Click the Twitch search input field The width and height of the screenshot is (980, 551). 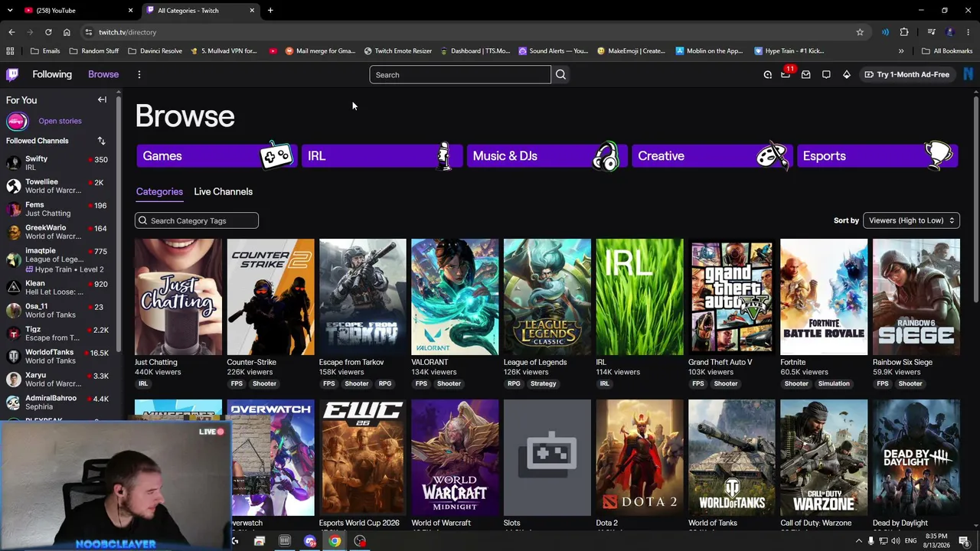coord(459,74)
